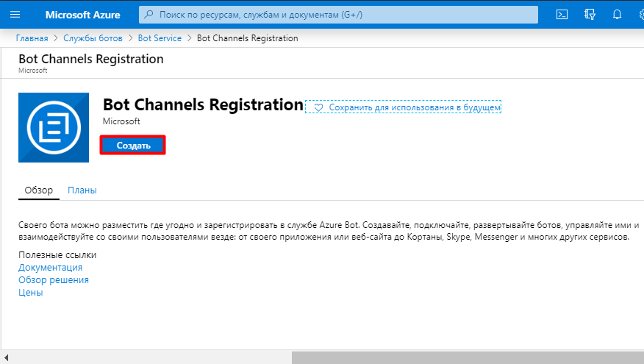
Task: Click the heart icon to save for later
Action: point(318,107)
